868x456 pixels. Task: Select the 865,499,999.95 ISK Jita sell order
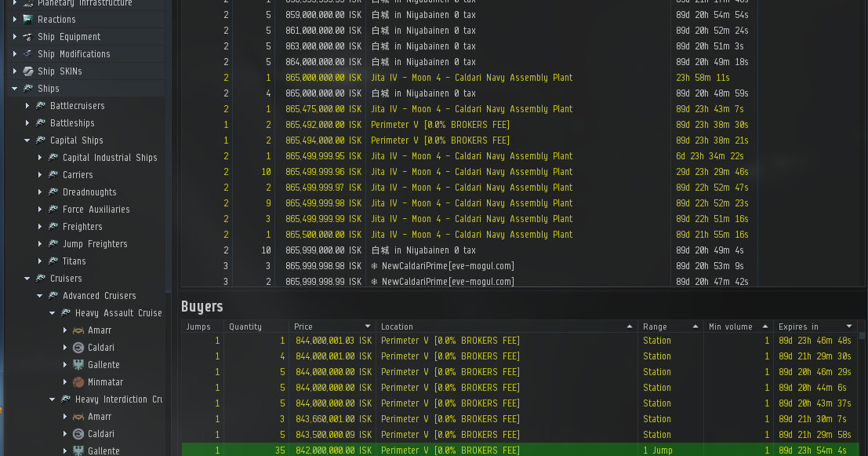pos(468,156)
